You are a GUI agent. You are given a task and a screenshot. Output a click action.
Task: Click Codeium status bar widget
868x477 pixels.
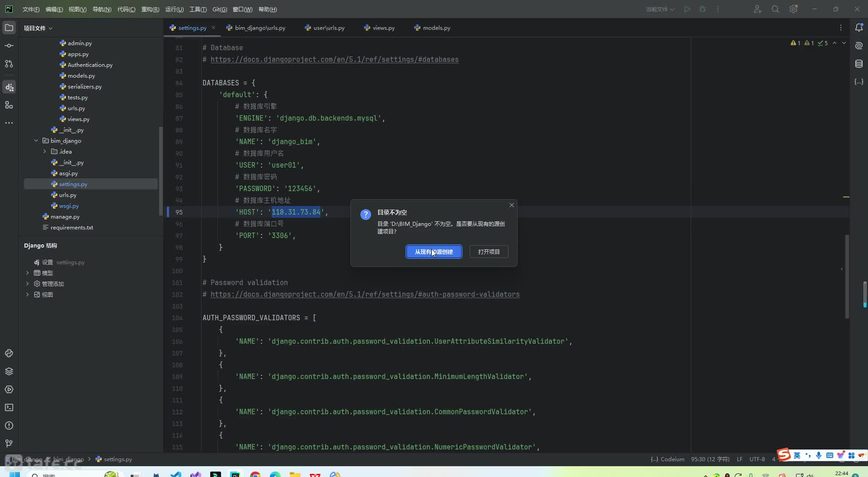(x=668, y=459)
